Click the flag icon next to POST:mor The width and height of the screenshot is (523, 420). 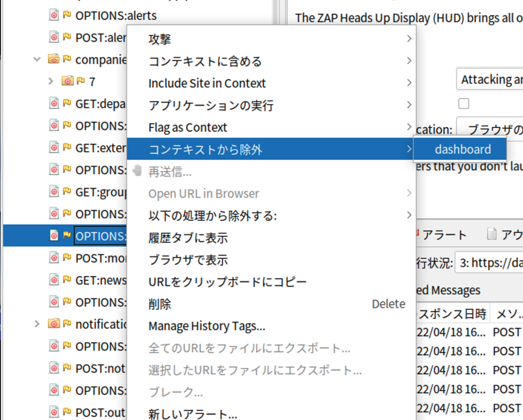tap(67, 257)
